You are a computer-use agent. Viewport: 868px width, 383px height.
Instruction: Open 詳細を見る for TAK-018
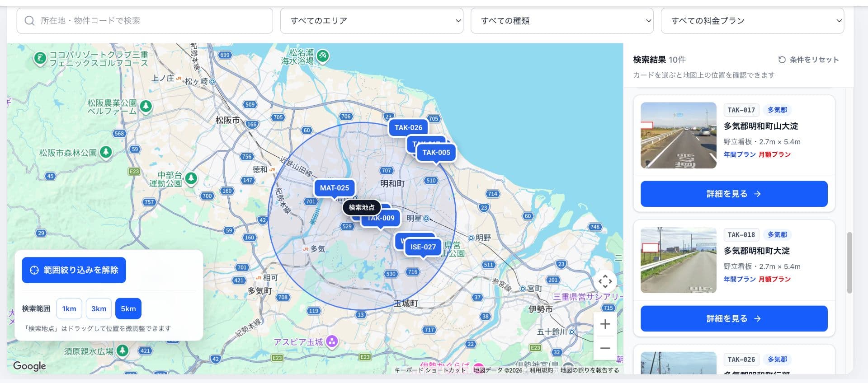(x=734, y=319)
